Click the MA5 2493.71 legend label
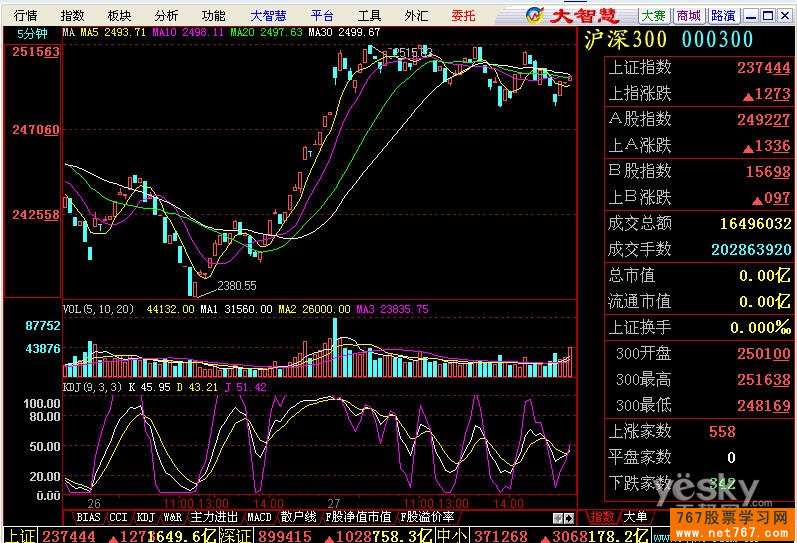This screenshot has height=543, width=797. coord(113,33)
